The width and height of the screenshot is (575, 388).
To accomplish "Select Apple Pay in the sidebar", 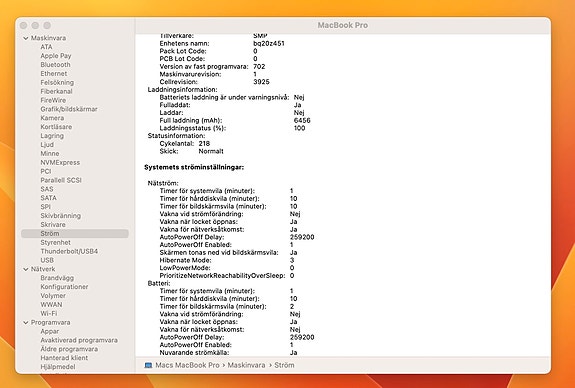I will coord(56,56).
